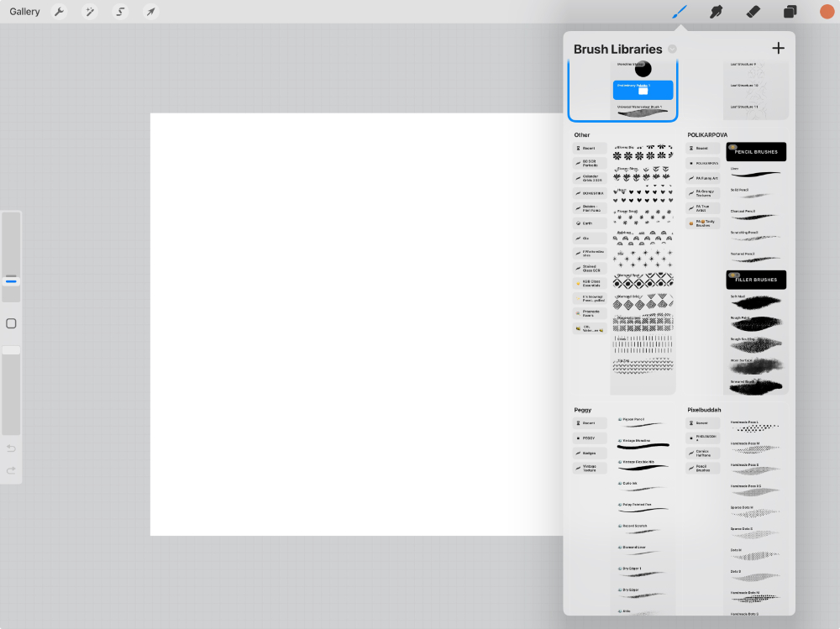The width and height of the screenshot is (840, 629).
Task: Open the Earth brush set in Other
Action: point(590,223)
